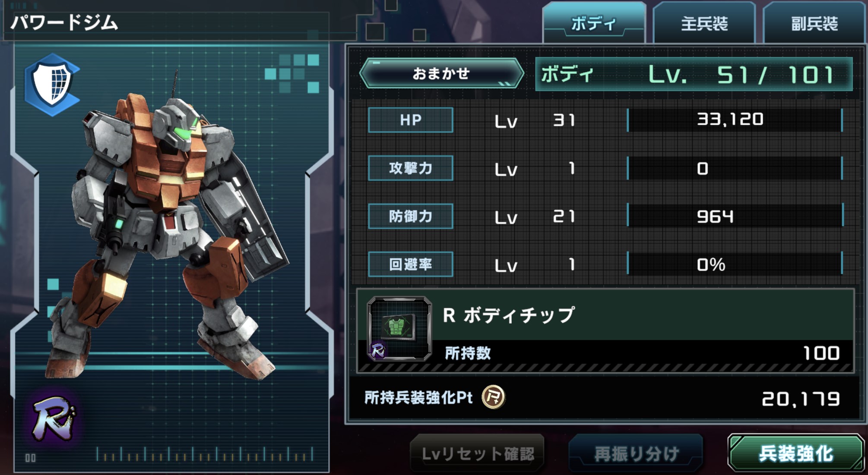The image size is (868, 475).
Task: Click the 再振り分け button
Action: [636, 453]
